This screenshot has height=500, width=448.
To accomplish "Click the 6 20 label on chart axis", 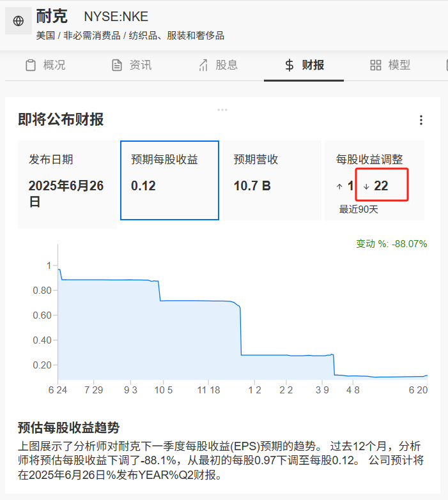I will [x=418, y=390].
